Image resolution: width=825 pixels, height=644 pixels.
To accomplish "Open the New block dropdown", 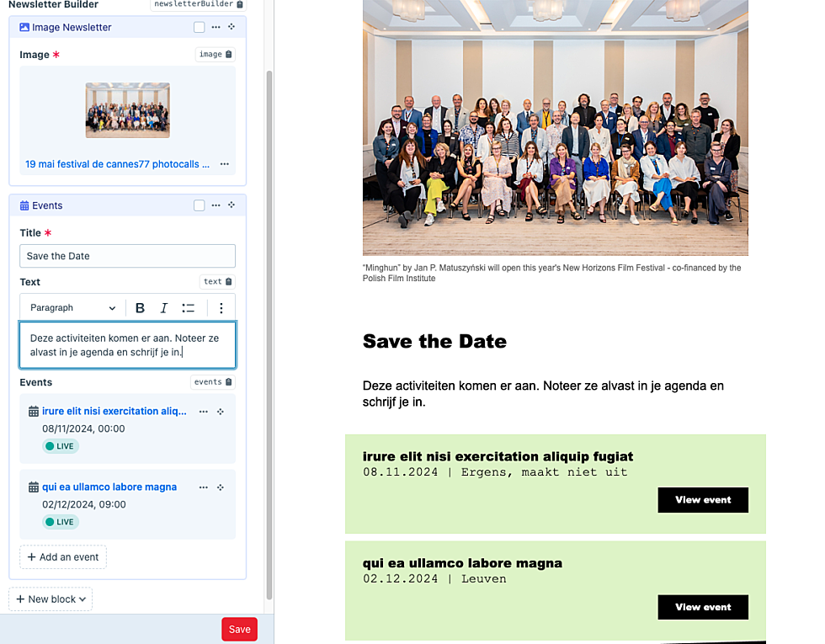I will (x=51, y=599).
